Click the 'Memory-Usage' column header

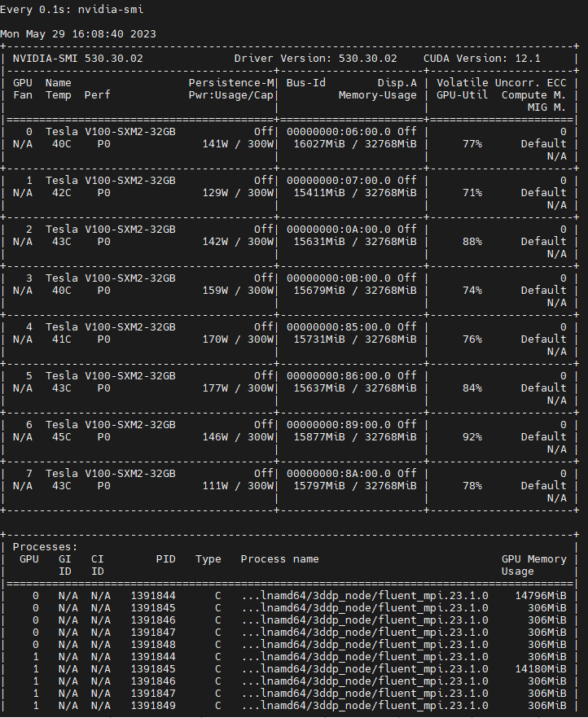[x=378, y=95]
